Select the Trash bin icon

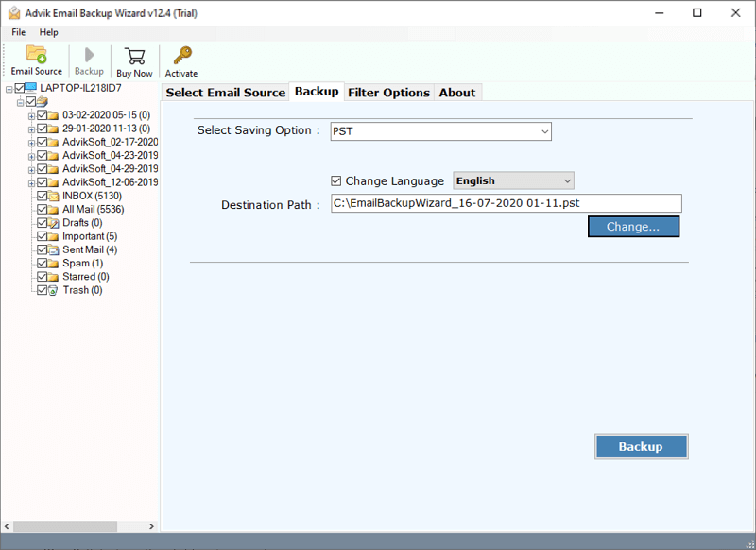pyautogui.click(x=53, y=291)
